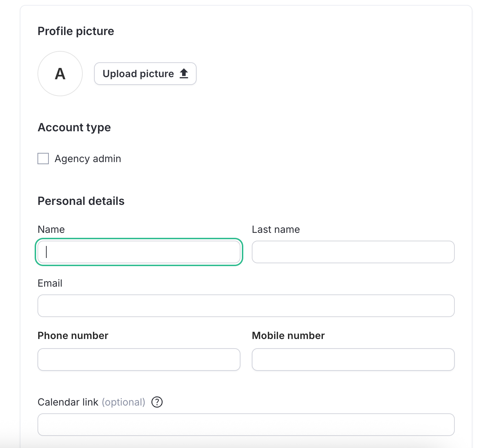Click the Upload picture button
Viewport: 488px width, 448px height.
coord(145,74)
